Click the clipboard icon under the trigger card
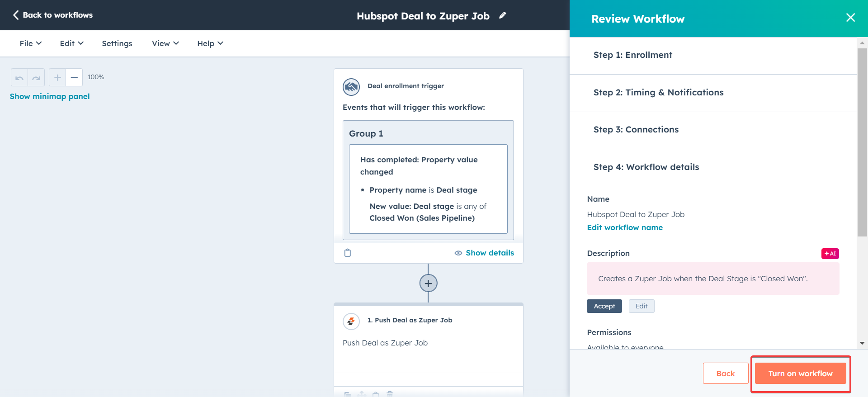 click(x=348, y=253)
